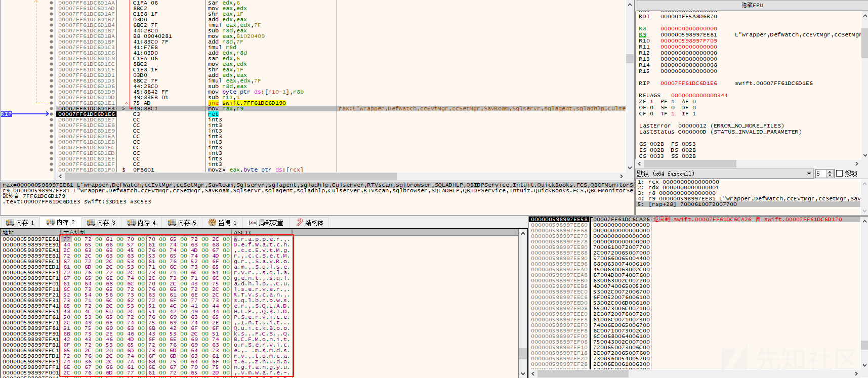Increase argument count with spinner up arrow
868x378 pixels.
tap(830, 172)
